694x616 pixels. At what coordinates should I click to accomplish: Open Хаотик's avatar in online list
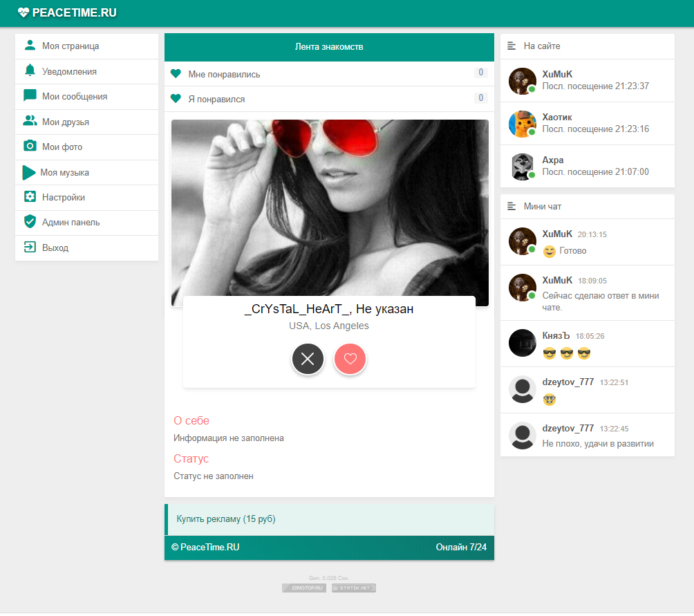523,124
